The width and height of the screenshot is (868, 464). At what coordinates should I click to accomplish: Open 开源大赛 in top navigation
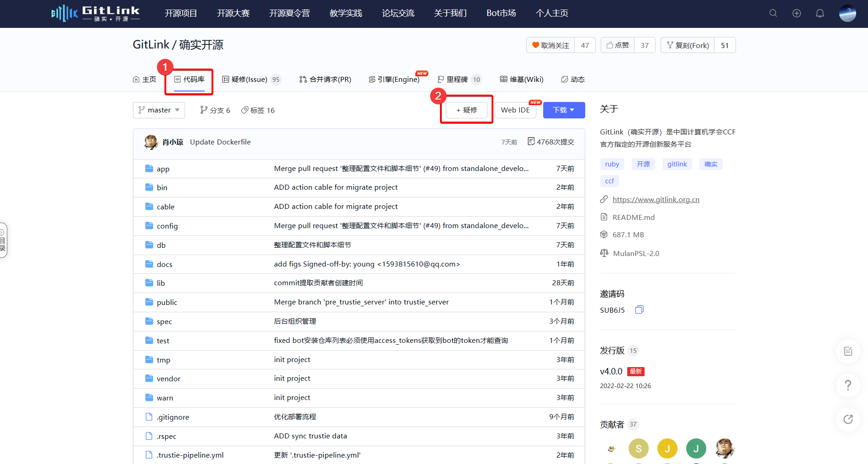(233, 13)
